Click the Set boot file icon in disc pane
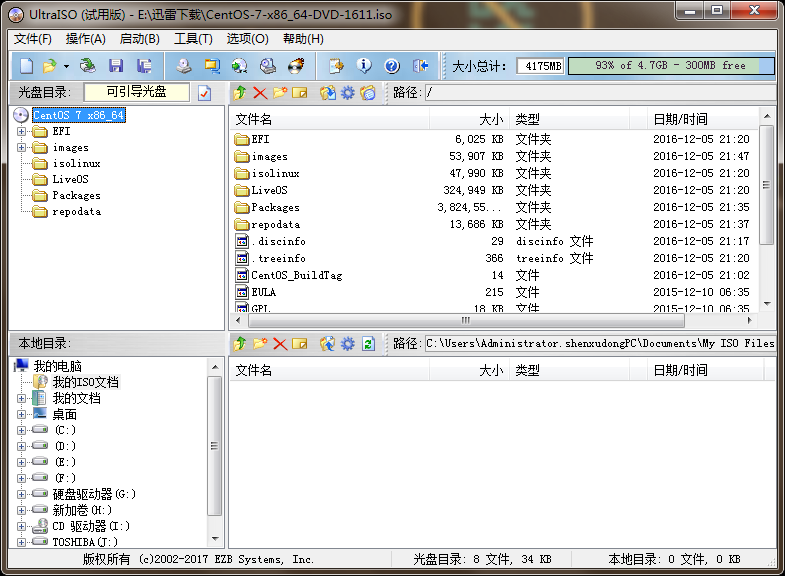 [367, 93]
